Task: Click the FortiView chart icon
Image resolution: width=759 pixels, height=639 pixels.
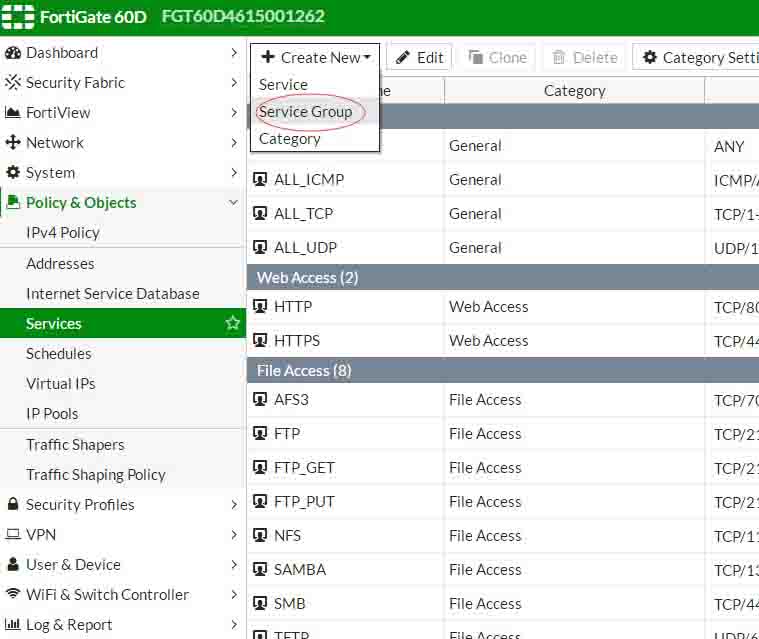Action: pyautogui.click(x=13, y=113)
